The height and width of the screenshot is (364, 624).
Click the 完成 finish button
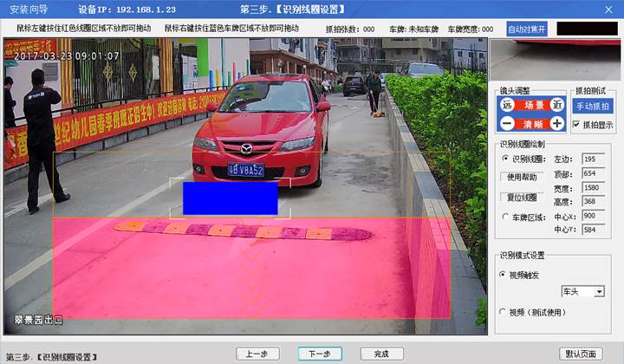(x=381, y=354)
